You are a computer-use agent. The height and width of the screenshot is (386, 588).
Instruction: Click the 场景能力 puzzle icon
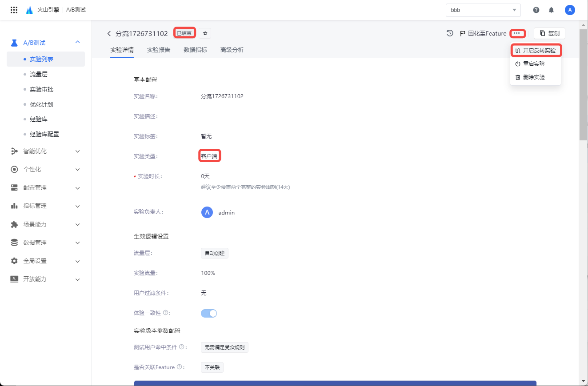14,225
